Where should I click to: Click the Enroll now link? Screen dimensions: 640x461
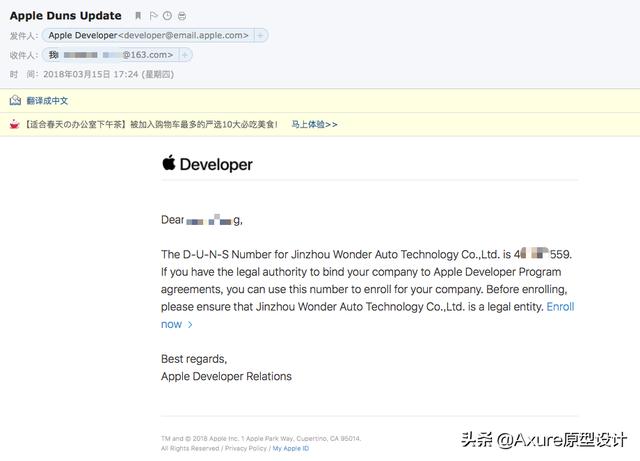[x=367, y=315]
